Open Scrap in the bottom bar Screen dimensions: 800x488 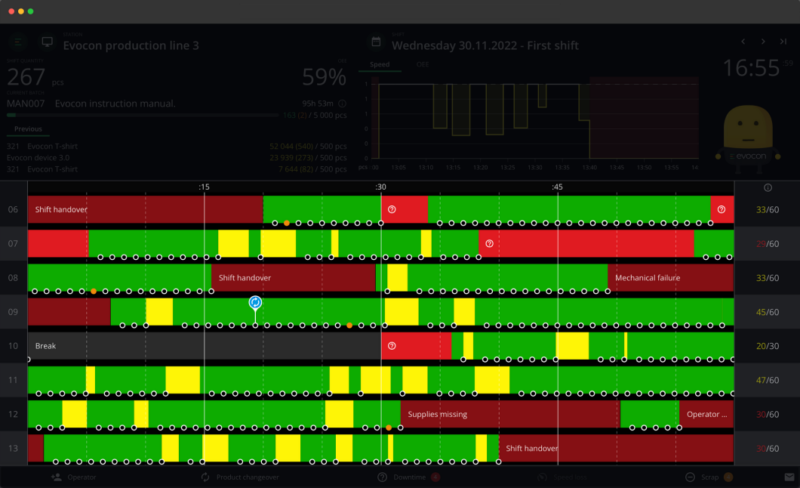click(x=709, y=477)
